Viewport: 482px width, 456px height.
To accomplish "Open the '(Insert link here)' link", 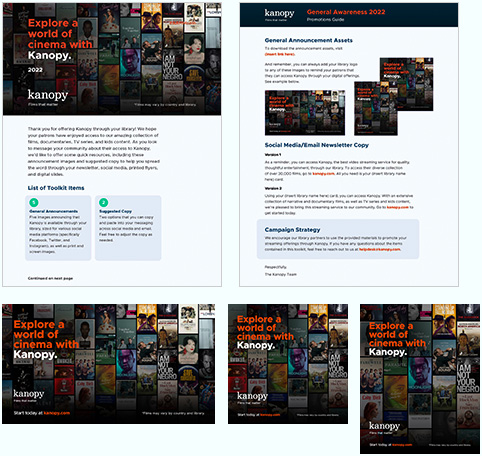I will pos(280,54).
